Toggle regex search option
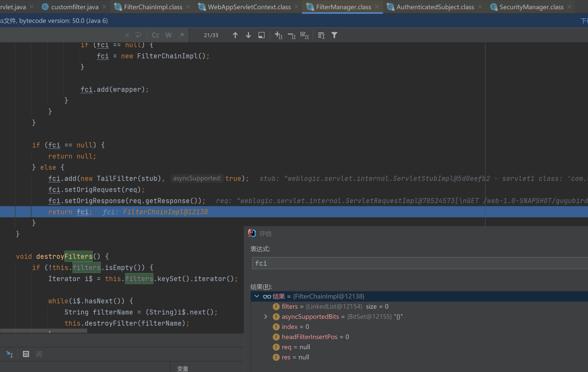588x372 pixels. tap(181, 35)
